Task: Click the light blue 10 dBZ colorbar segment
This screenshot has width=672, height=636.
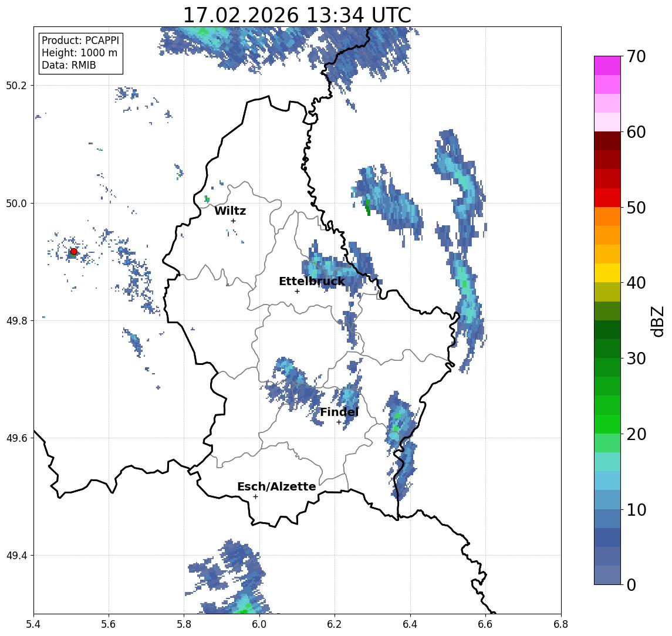Action: pyautogui.click(x=607, y=500)
